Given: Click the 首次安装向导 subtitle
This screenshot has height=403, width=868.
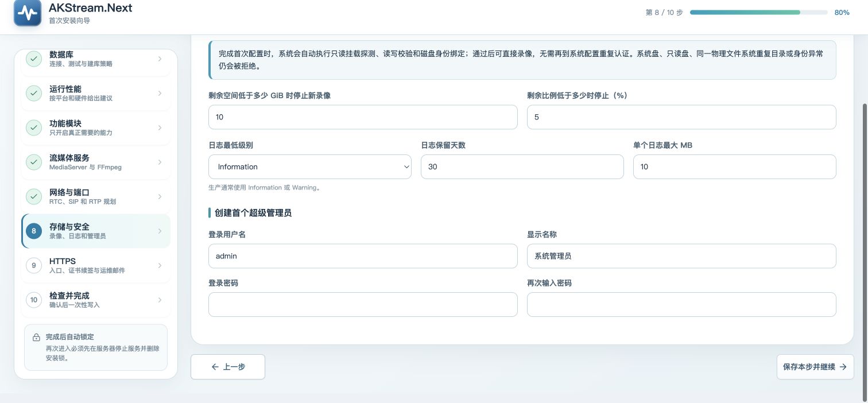Looking at the screenshot, I should pyautogui.click(x=69, y=21).
